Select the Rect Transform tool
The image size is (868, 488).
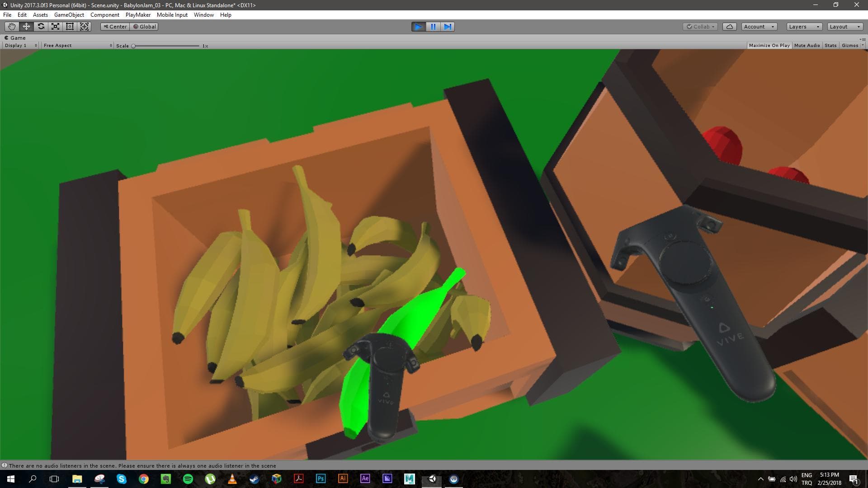point(70,27)
